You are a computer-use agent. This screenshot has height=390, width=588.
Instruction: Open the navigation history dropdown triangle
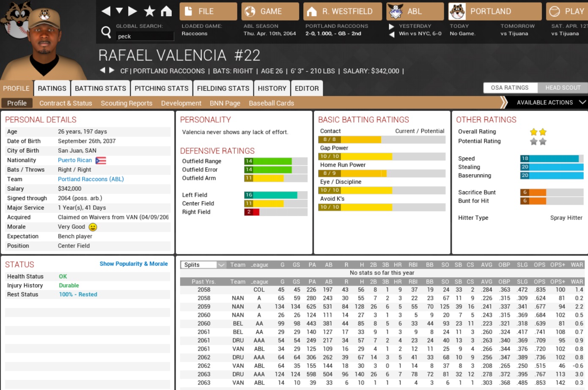click(119, 11)
